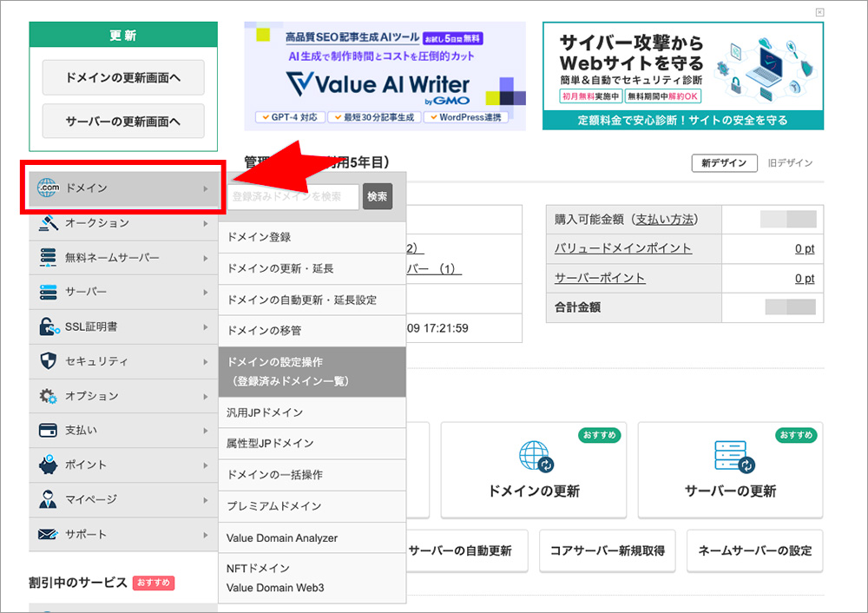Screen dimensions: 868x613
Task: Click the SSL証明書 padlock icon
Action: (x=49, y=326)
